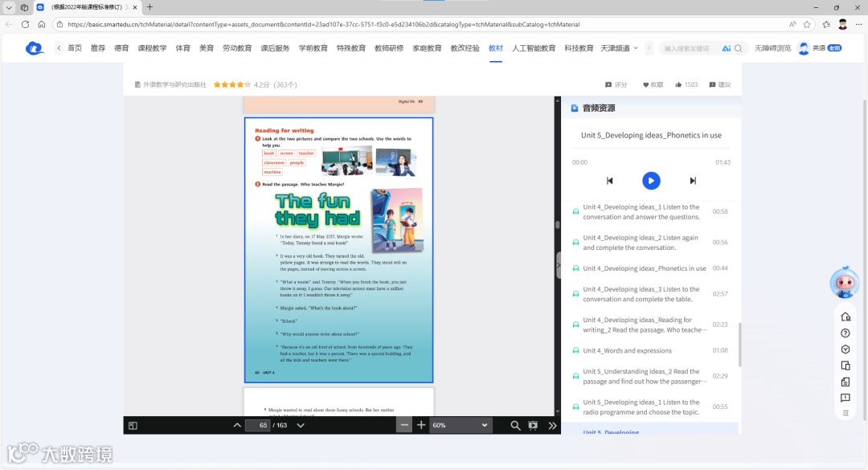The image size is (868, 470).
Task: Click the 评分 rating button
Action: 616,84
